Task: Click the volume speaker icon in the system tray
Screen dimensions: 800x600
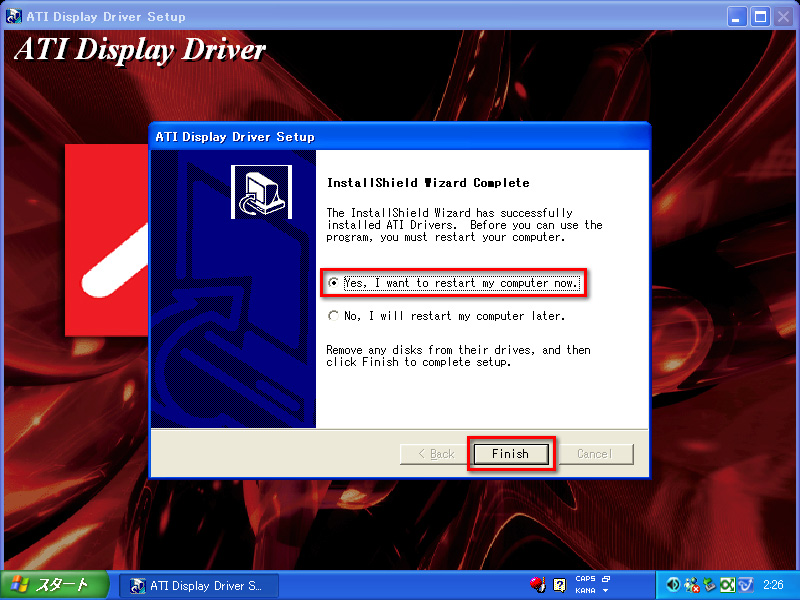Action: click(673, 585)
